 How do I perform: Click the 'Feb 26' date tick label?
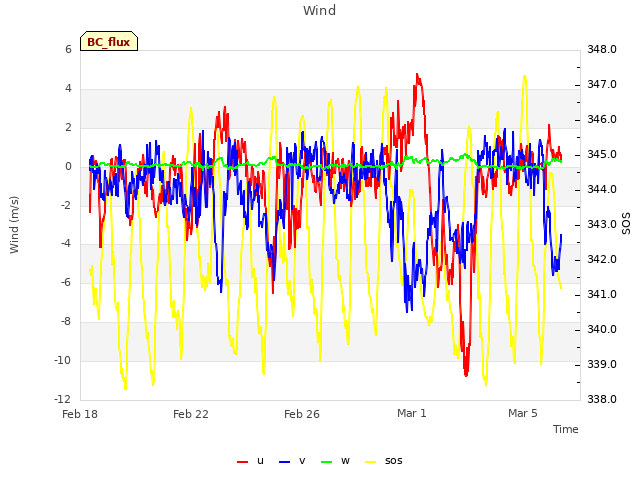pyautogui.click(x=302, y=414)
